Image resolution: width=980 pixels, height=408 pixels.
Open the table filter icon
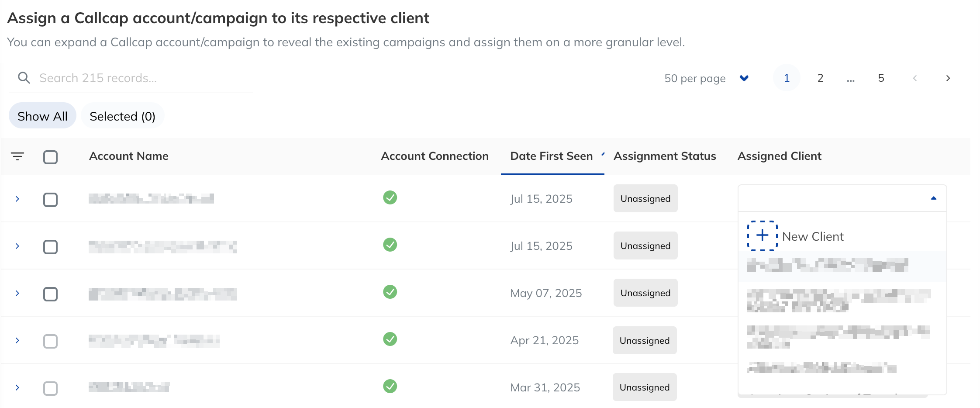[17, 156]
